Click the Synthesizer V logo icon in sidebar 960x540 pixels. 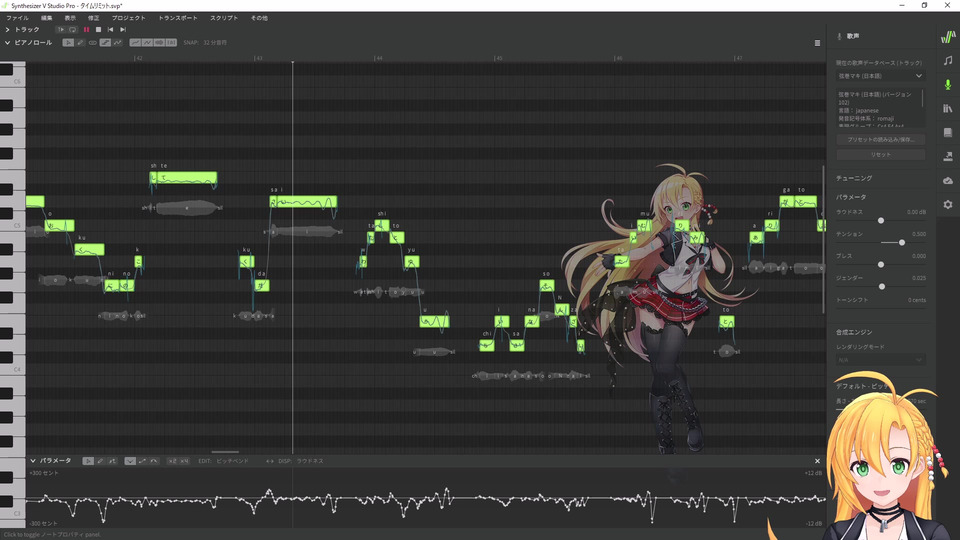[x=948, y=37]
